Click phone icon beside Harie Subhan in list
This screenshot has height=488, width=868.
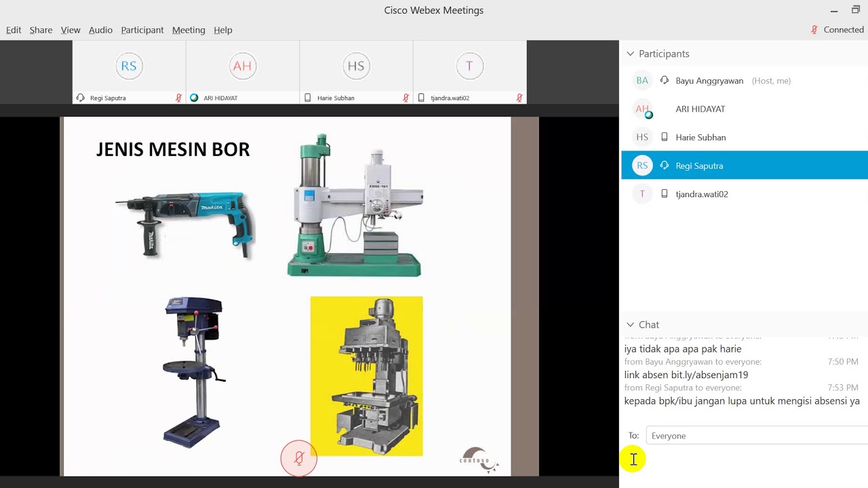[x=665, y=138]
